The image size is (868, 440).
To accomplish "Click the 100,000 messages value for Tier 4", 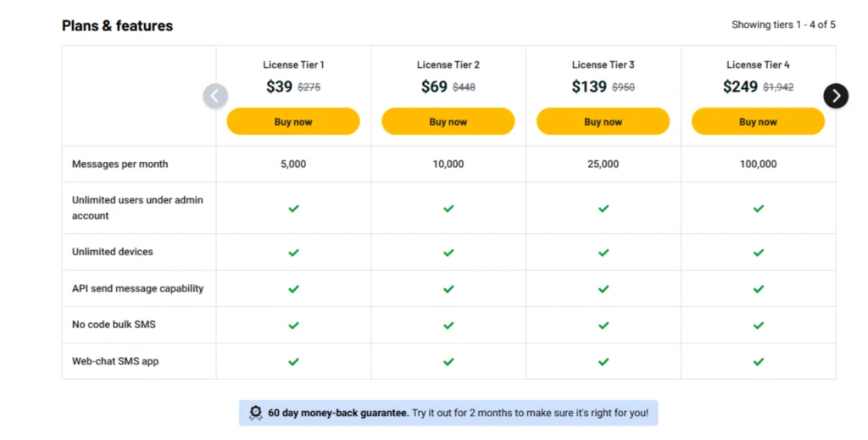I will (x=758, y=164).
